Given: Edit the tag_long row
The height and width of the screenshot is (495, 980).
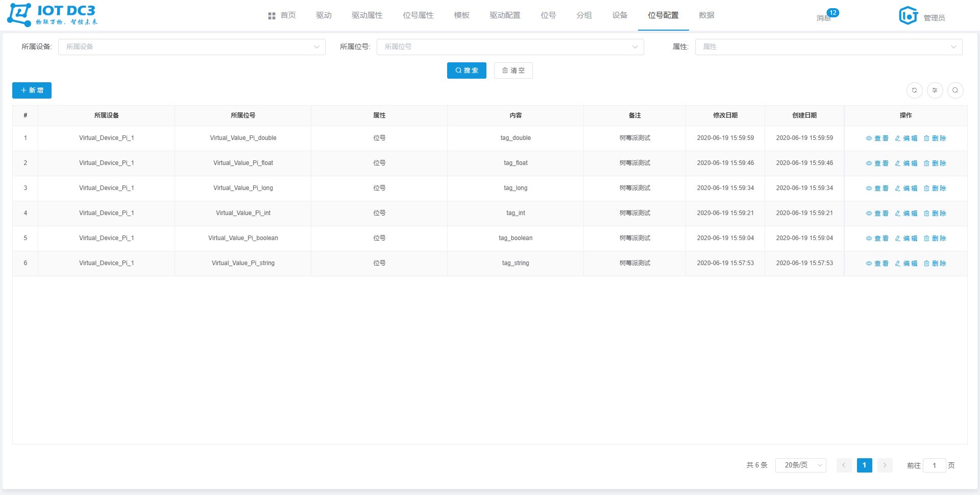Looking at the screenshot, I should click(x=906, y=188).
